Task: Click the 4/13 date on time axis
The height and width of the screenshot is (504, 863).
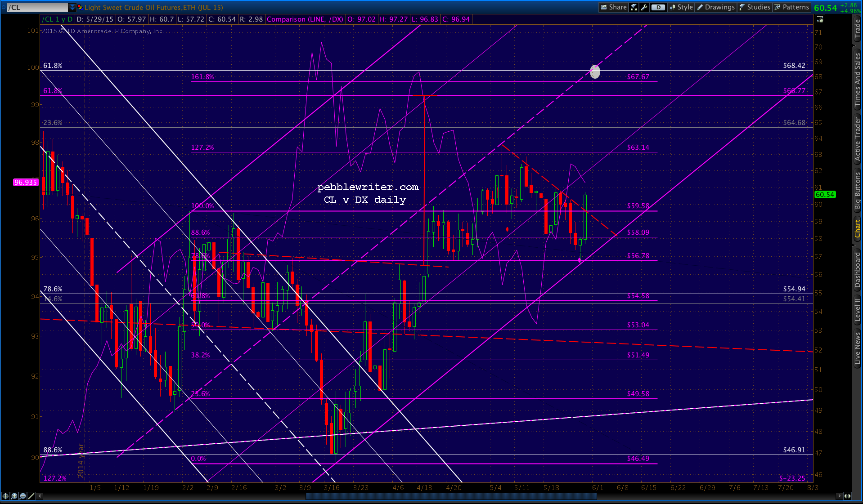Action: pyautogui.click(x=424, y=488)
